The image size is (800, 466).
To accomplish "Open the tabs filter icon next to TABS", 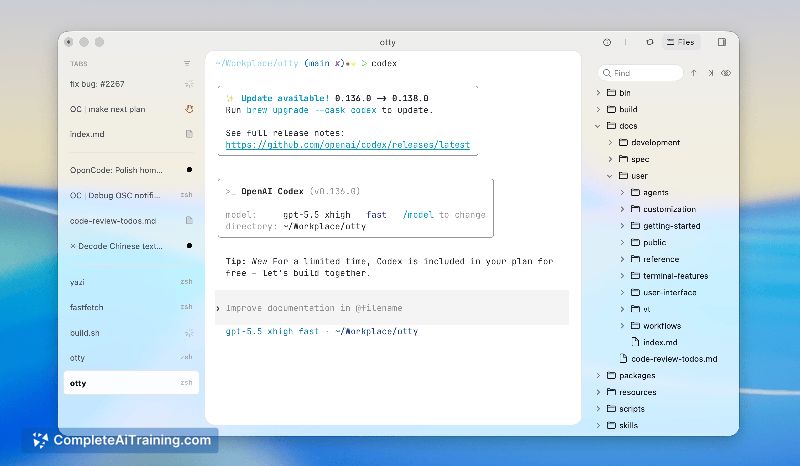I will pos(187,63).
